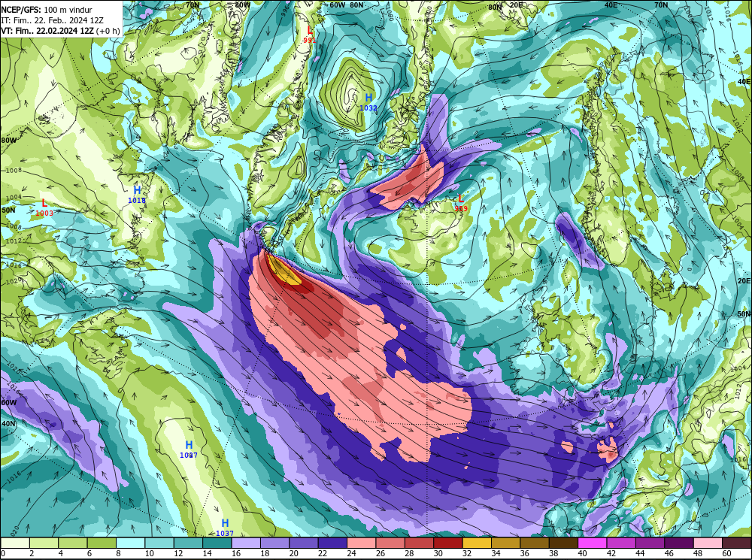
Task: Select the orchid 42–44 legend swatch
Action: [621, 543]
